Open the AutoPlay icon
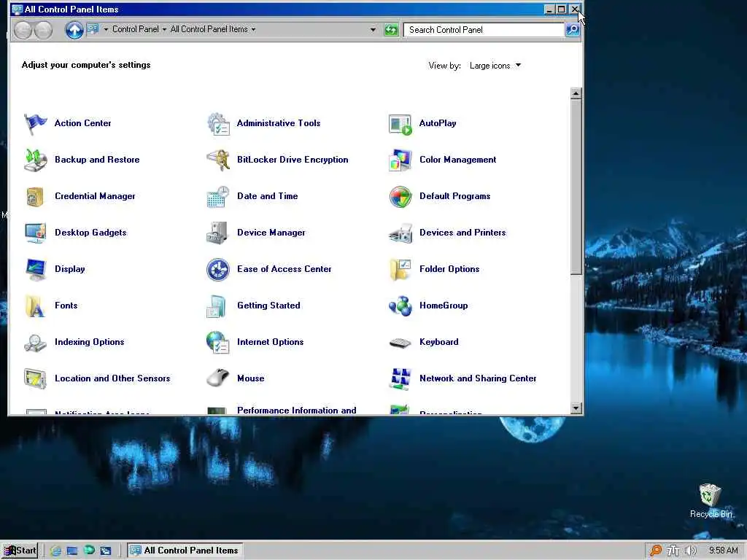 coord(400,124)
